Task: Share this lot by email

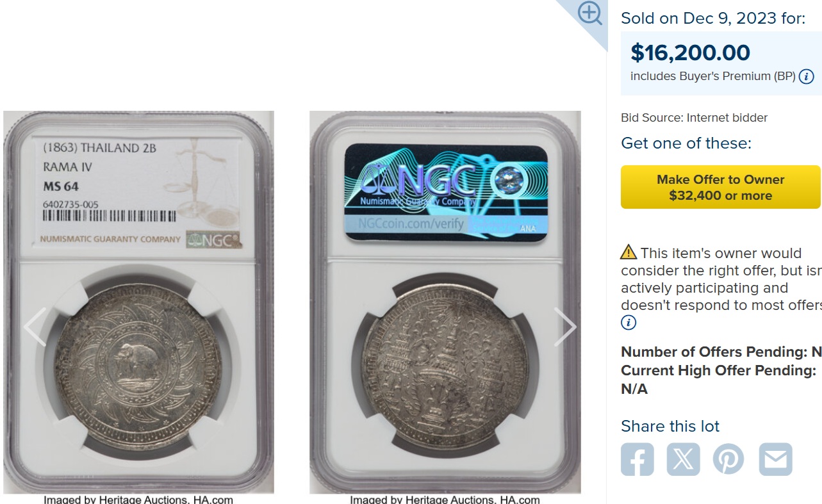Action: (x=776, y=459)
